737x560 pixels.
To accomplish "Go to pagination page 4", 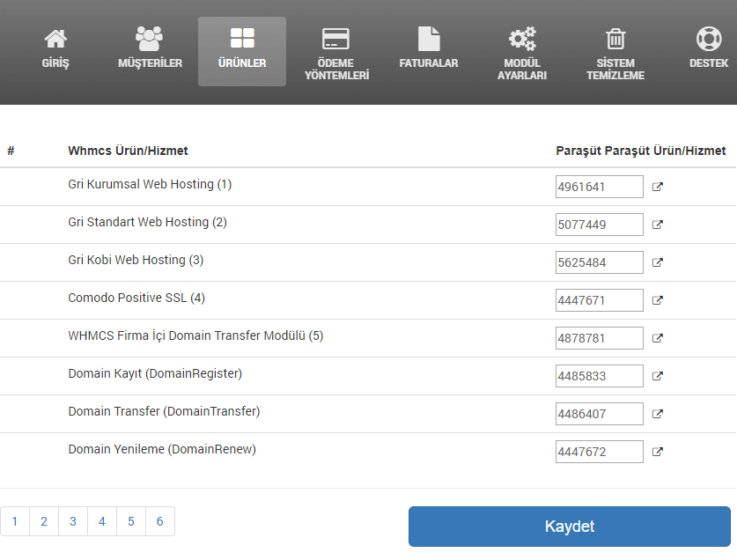I will 102,521.
